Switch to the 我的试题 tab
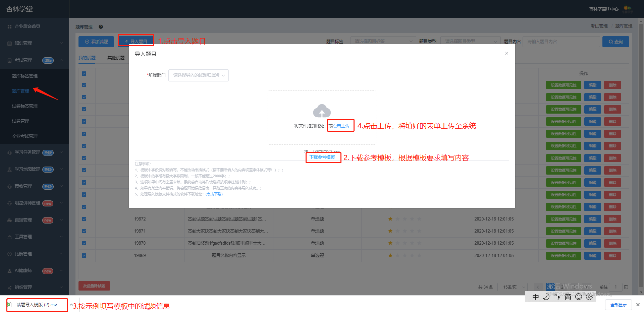Screen dimensions: 644x313 (87, 58)
